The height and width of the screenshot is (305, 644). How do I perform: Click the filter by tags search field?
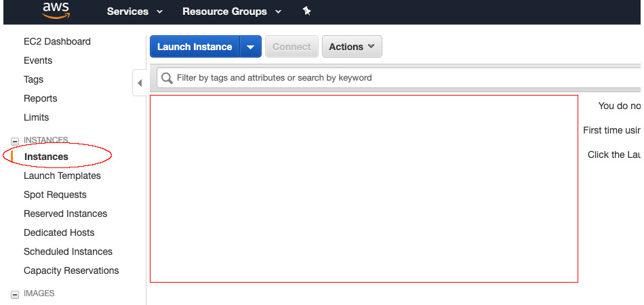(400, 78)
